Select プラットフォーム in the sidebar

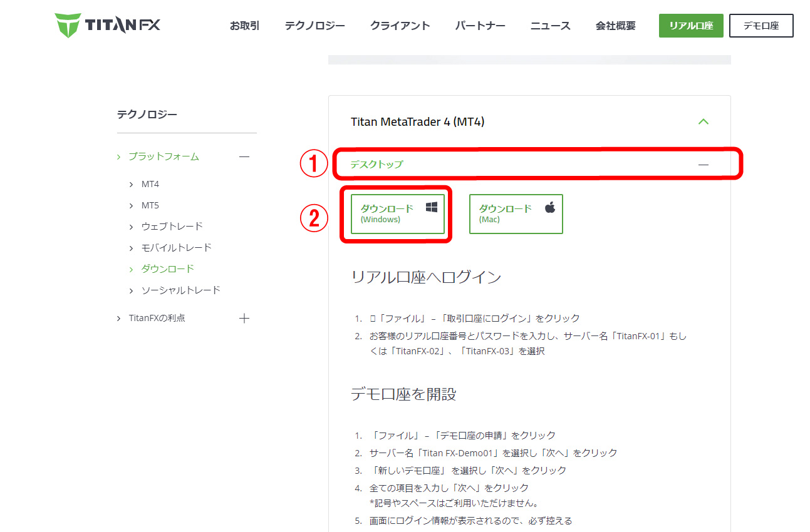[x=164, y=156]
